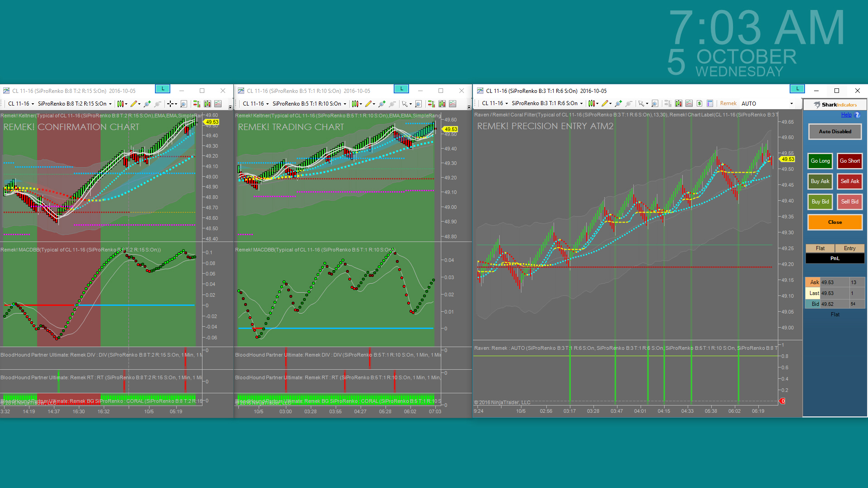Click the Bid price 49.52 row
This screenshot has height=488, width=868.
coord(835,304)
